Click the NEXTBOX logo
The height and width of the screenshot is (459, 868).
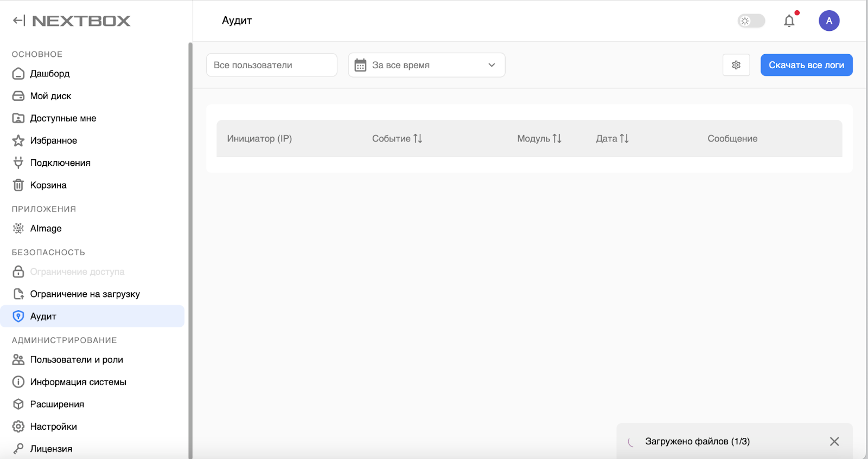[81, 21]
